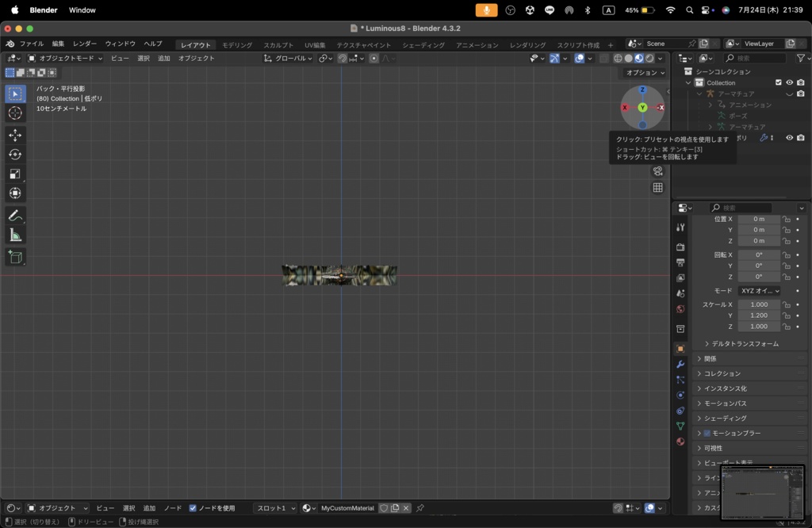
Task: Select the Move tool in the toolbar
Action: 15,136
